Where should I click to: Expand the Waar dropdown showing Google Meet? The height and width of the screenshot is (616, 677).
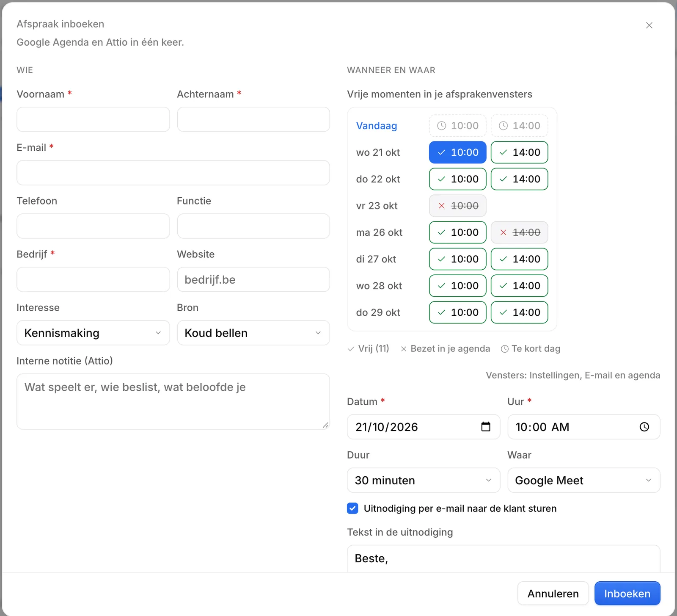584,480
